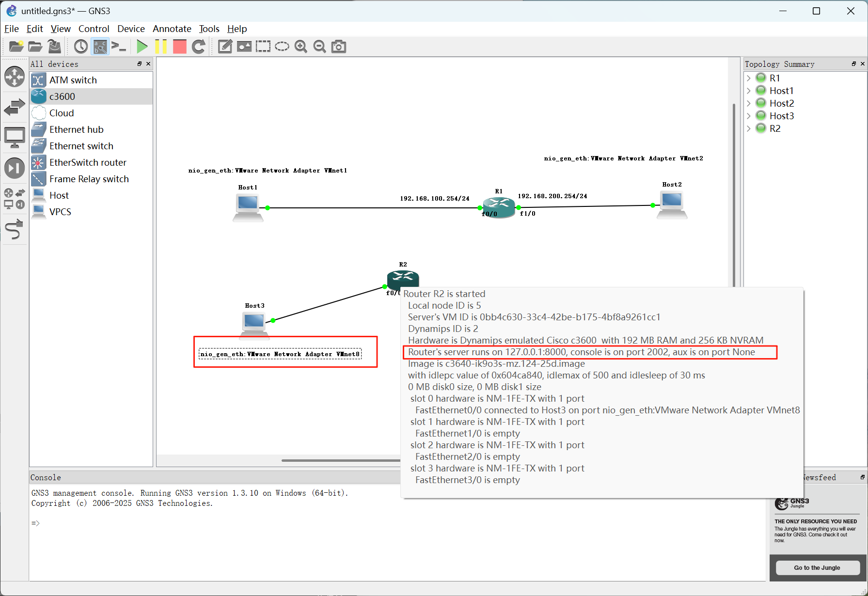Select Ethernet hub in device list
This screenshot has height=596, width=868.
(91, 129)
